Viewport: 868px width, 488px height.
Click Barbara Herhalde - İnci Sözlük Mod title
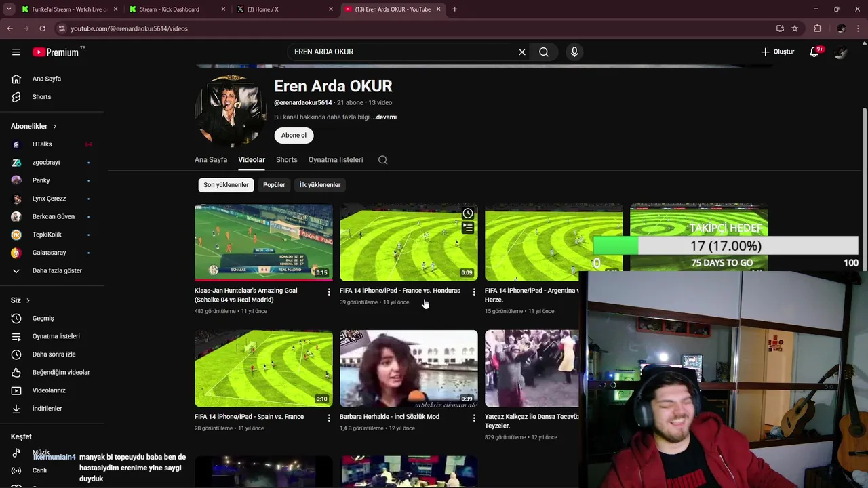click(389, 417)
